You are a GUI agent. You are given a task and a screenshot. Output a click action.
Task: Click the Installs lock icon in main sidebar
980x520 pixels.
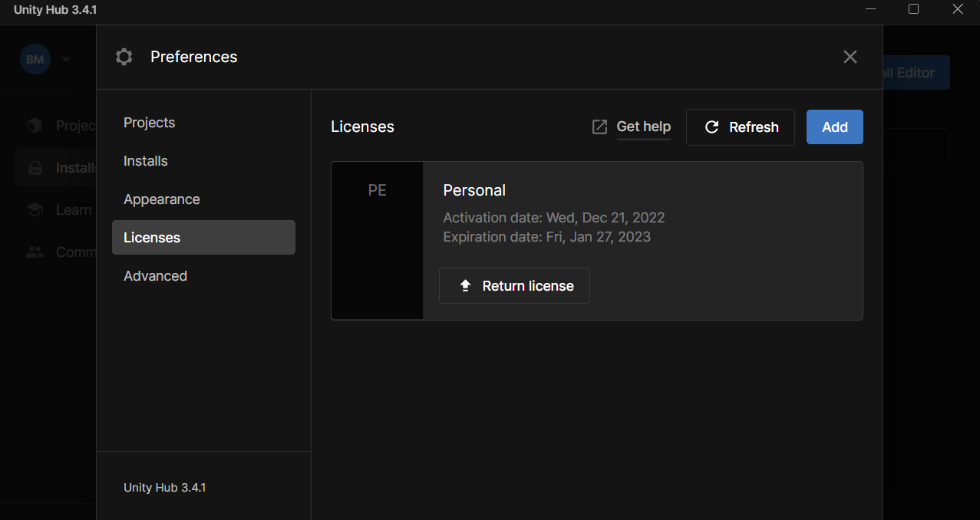[x=35, y=168]
